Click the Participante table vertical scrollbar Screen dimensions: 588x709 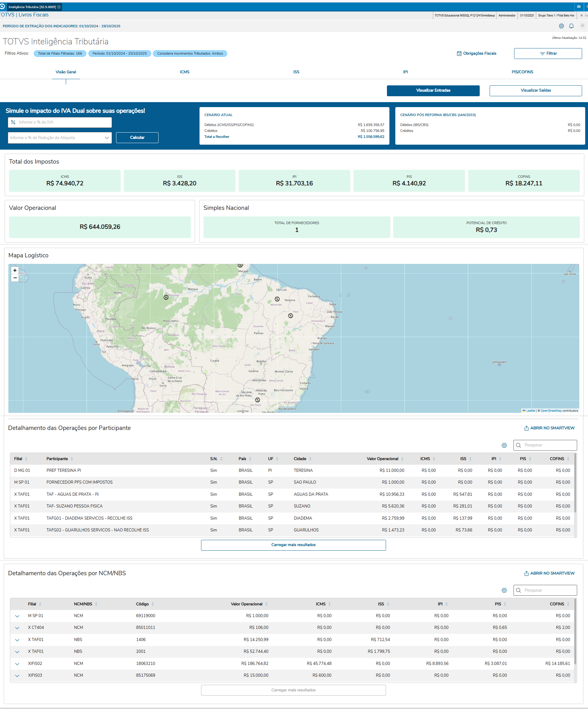[x=575, y=483]
